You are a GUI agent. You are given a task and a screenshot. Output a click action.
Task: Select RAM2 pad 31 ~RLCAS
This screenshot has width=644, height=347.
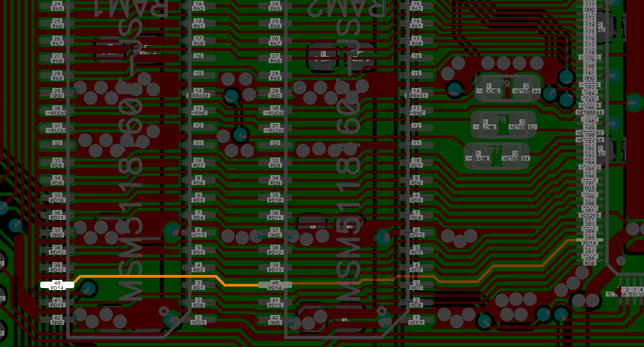click(275, 128)
